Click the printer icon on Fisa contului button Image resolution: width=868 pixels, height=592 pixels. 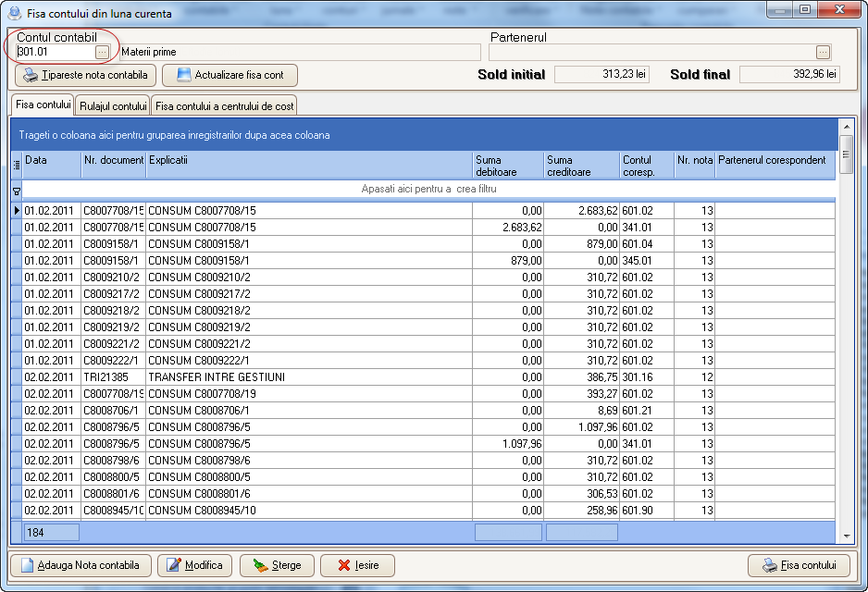(x=770, y=565)
